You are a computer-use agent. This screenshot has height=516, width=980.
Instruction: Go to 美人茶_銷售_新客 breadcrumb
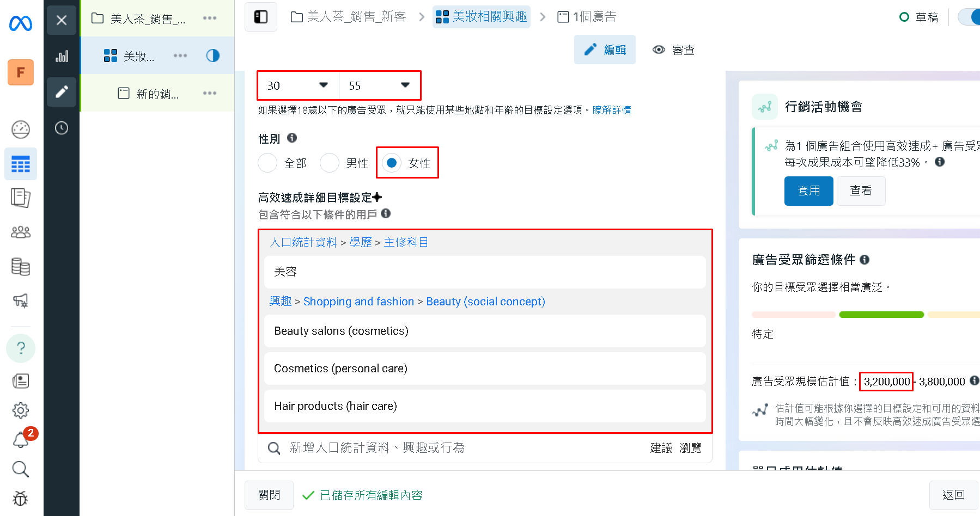(349, 17)
